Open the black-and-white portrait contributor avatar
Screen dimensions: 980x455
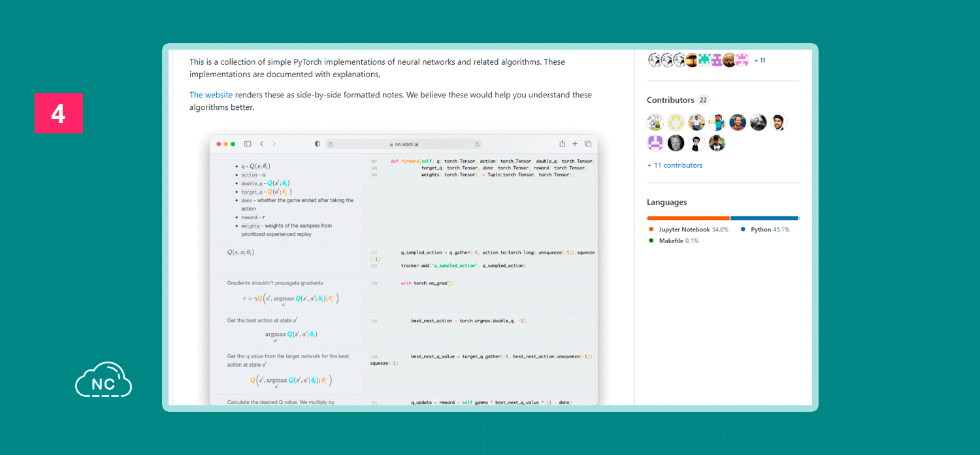pos(676,143)
